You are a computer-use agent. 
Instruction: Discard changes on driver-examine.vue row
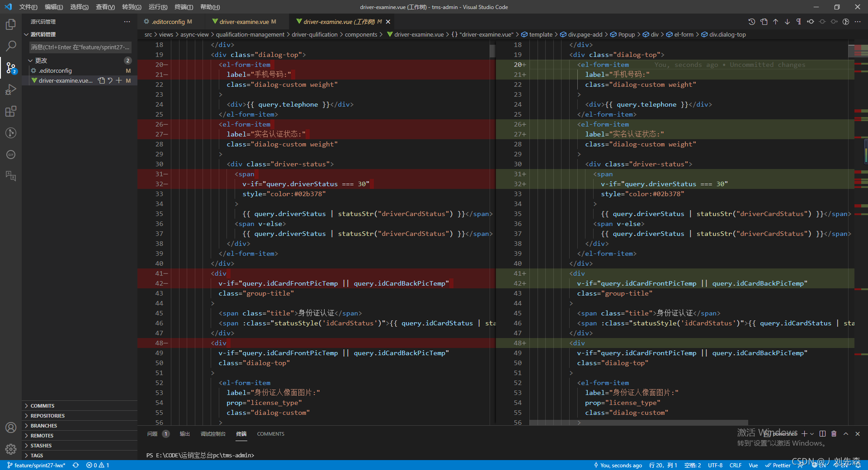tap(110, 80)
